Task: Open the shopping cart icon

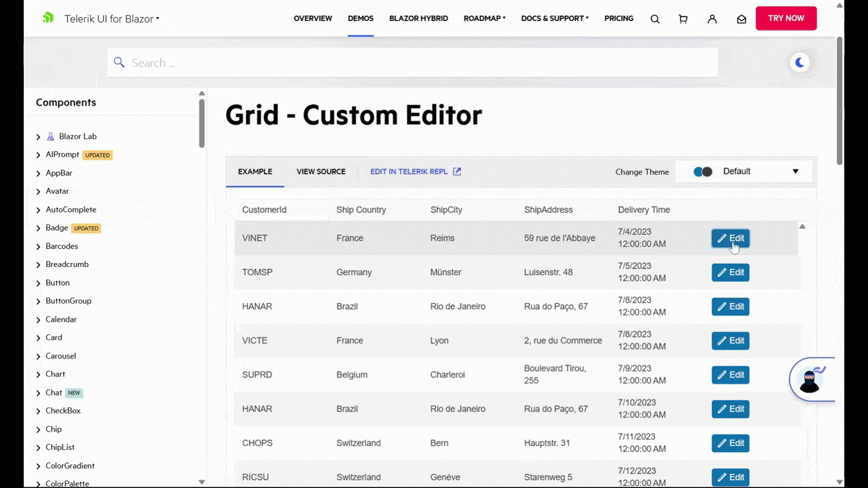Action: pos(683,18)
